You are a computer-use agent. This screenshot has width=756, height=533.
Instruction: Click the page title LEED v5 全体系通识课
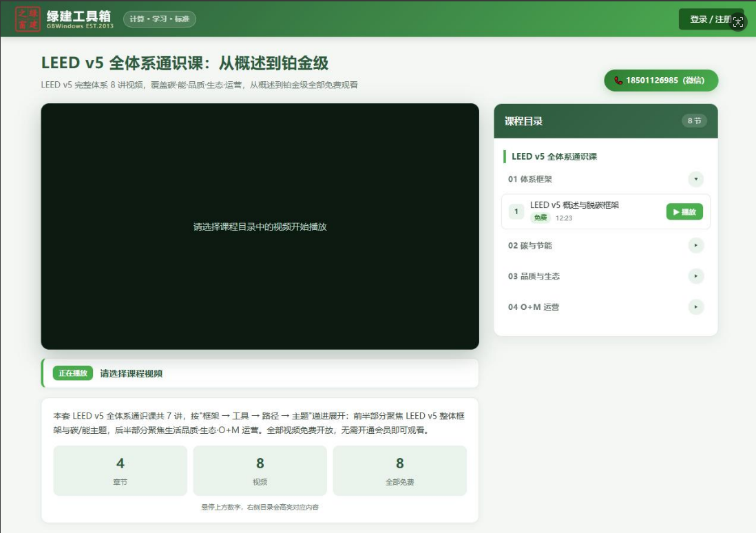coord(185,63)
